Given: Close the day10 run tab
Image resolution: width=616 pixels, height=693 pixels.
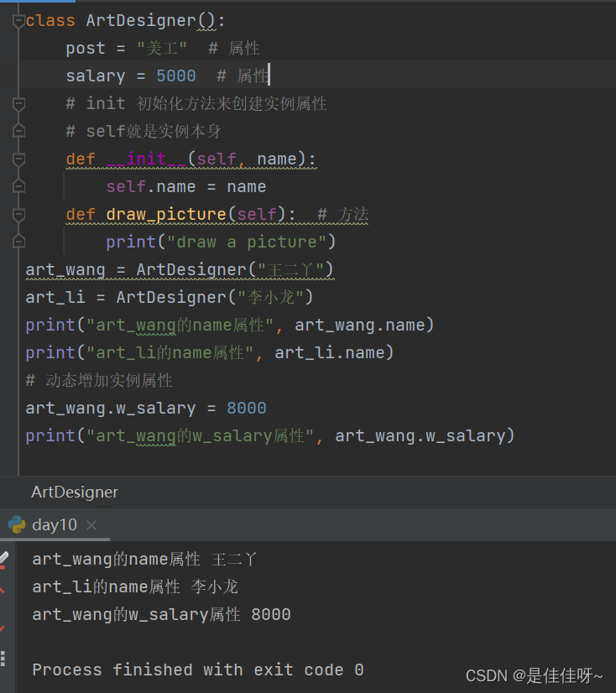Looking at the screenshot, I should point(91,525).
